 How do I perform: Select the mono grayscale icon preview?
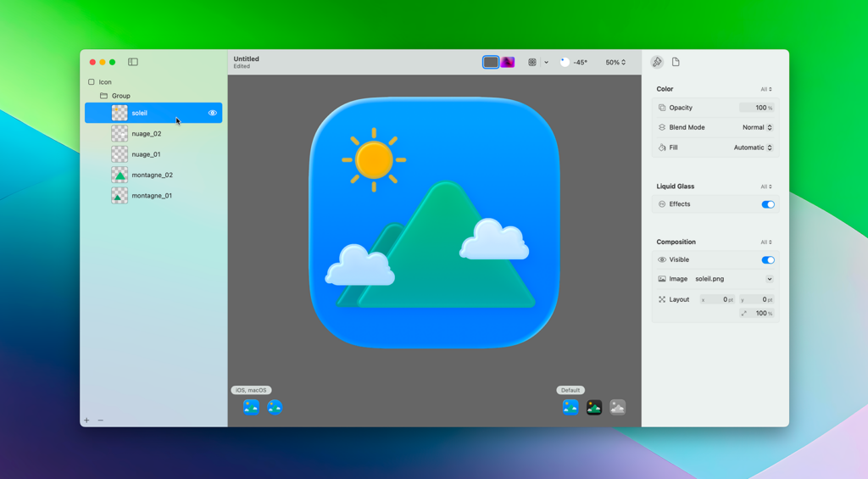(x=618, y=408)
